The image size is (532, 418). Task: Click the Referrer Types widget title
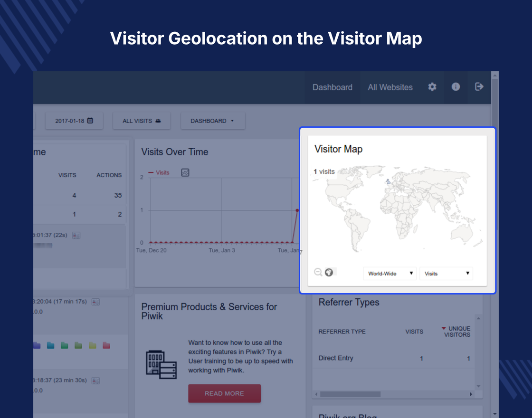coord(349,302)
